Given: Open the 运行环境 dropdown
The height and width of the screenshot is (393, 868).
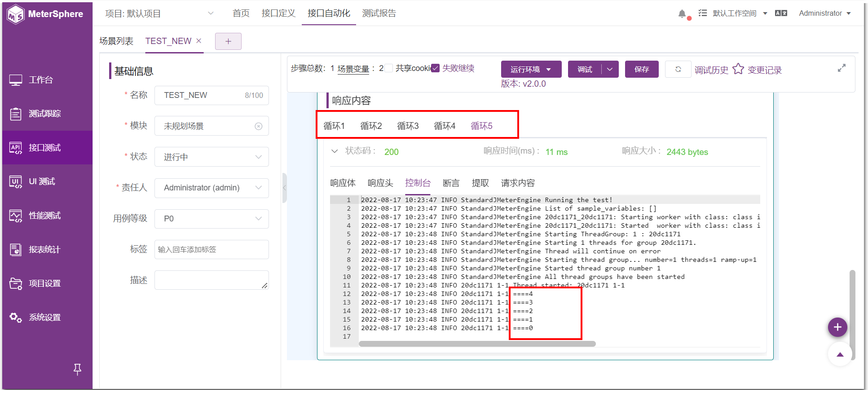Looking at the screenshot, I should 531,69.
